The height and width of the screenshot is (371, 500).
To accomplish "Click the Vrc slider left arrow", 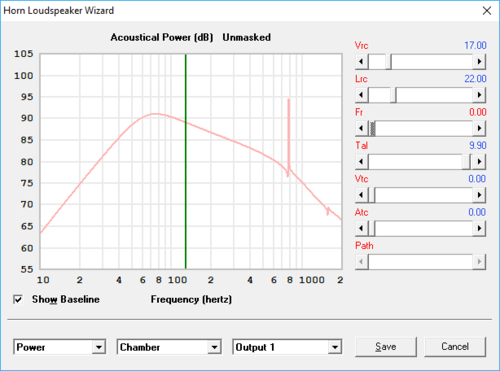I will click(361, 62).
